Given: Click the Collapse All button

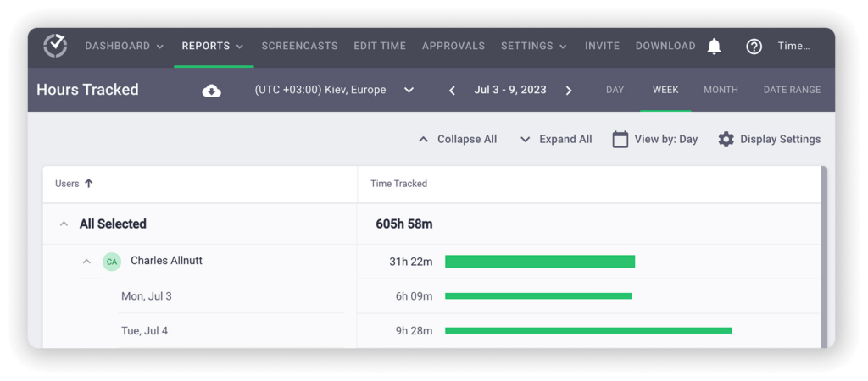Looking at the screenshot, I should click(x=458, y=140).
